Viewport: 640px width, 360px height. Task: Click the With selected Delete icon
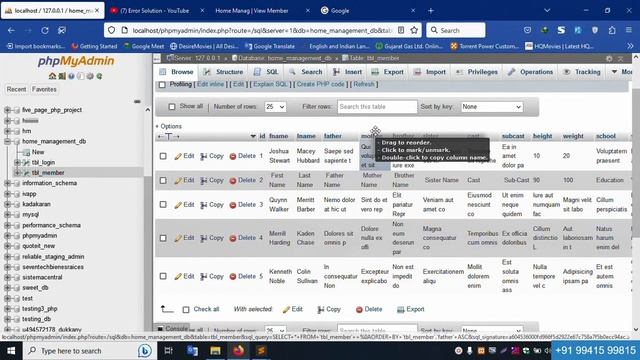tap(359, 309)
